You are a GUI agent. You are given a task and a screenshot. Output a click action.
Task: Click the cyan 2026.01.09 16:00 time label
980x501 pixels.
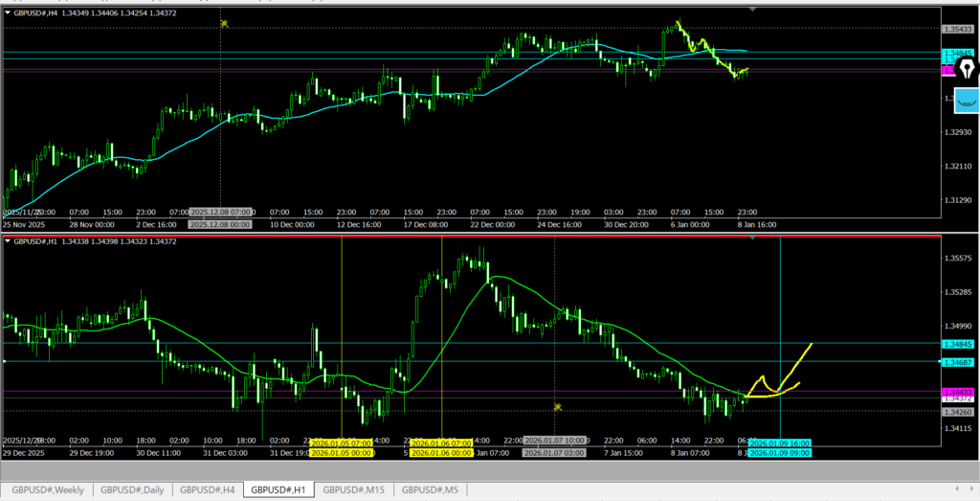pyautogui.click(x=779, y=444)
